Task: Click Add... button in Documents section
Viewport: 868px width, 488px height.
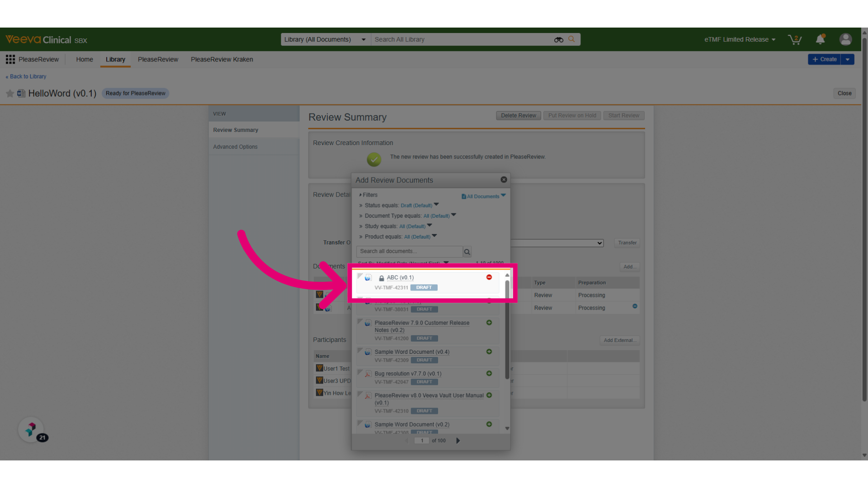Action: coord(629,267)
